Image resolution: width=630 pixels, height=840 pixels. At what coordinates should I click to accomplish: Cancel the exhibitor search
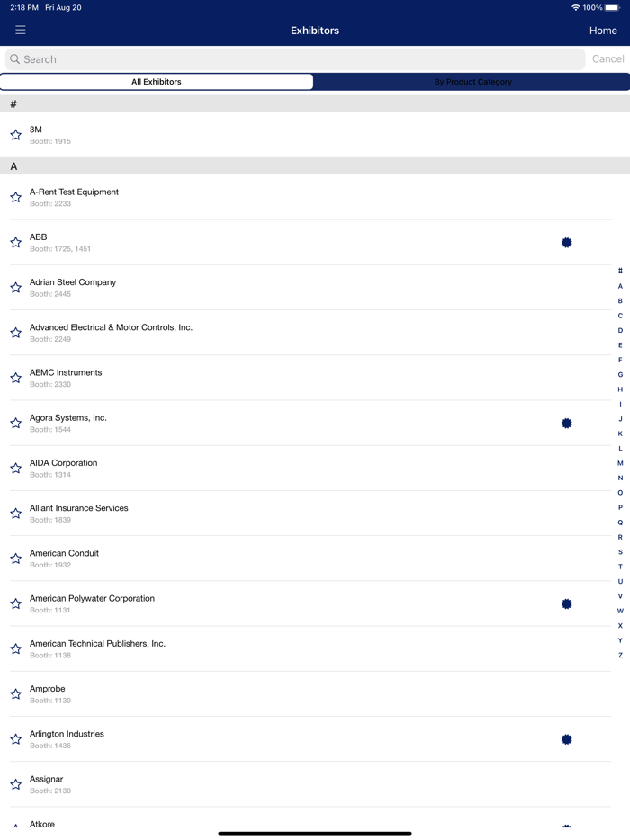click(607, 59)
